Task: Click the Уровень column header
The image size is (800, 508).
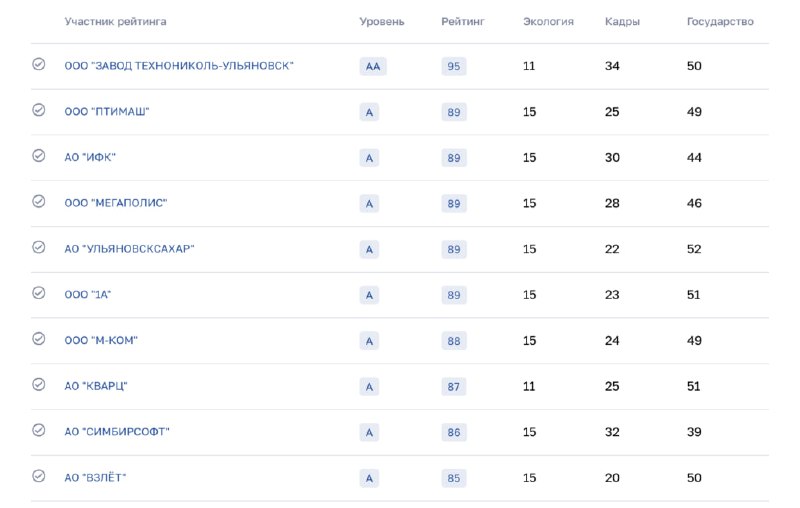Action: 382,21
